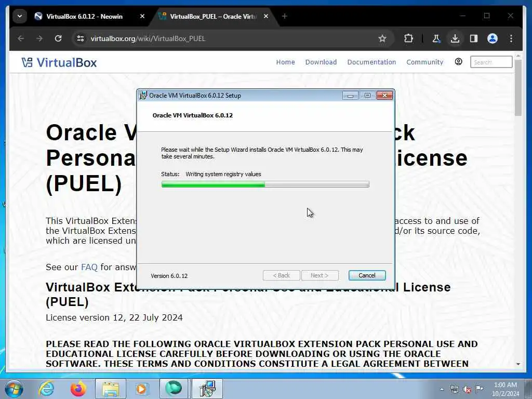The height and width of the screenshot is (399, 532).
Task: Click the browser forward arrow
Action: click(x=39, y=38)
